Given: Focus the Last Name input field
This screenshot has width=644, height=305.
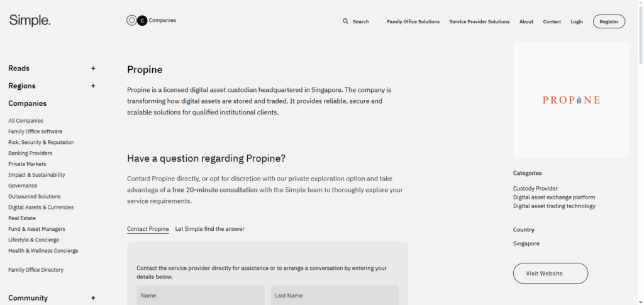Looking at the screenshot, I should click(335, 296).
